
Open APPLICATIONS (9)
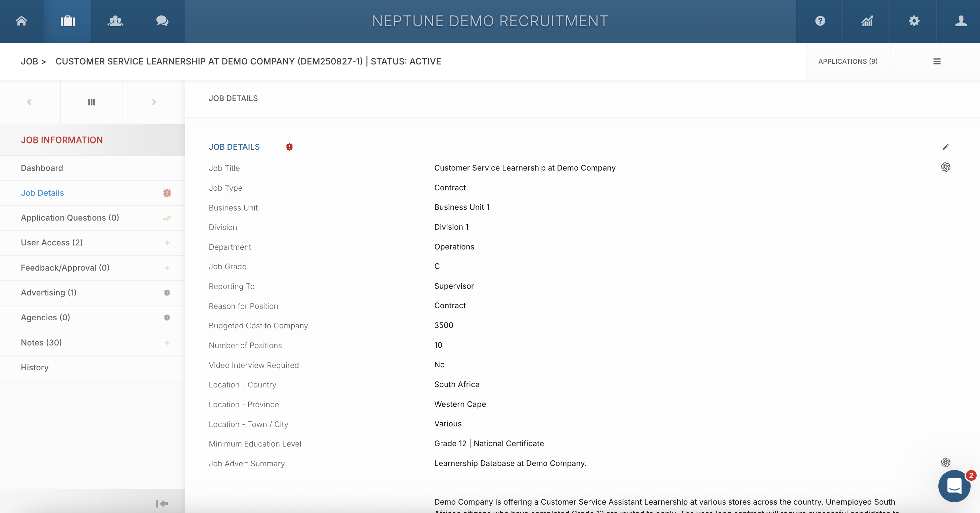(x=848, y=61)
